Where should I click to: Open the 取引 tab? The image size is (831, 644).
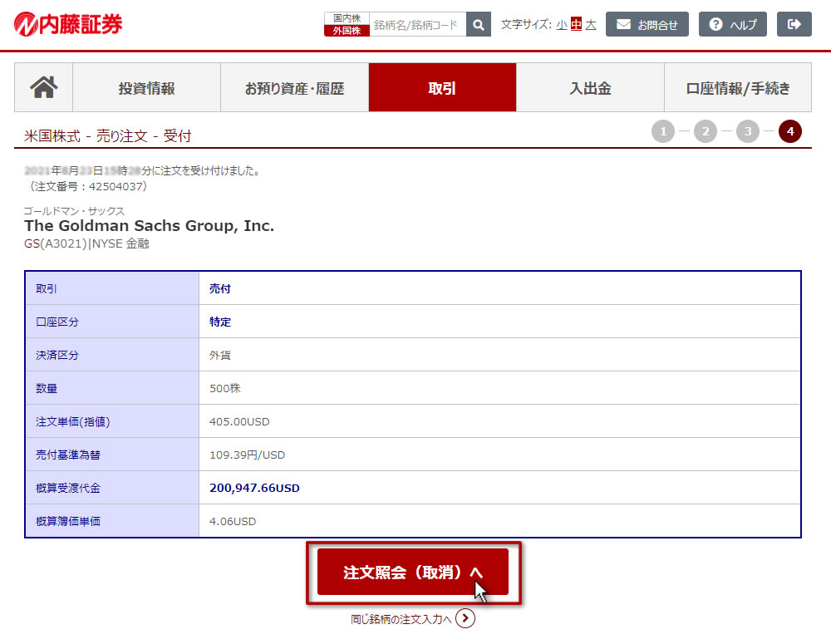pos(442,87)
